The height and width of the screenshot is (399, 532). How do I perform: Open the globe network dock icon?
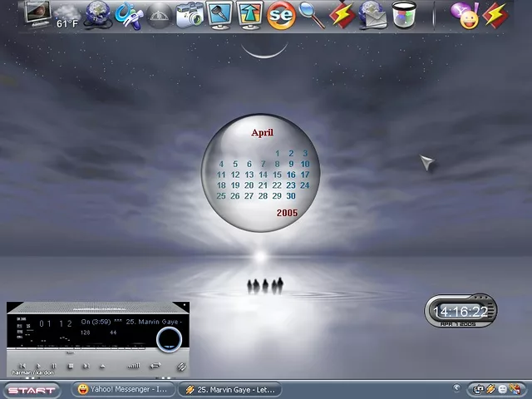coord(99,13)
